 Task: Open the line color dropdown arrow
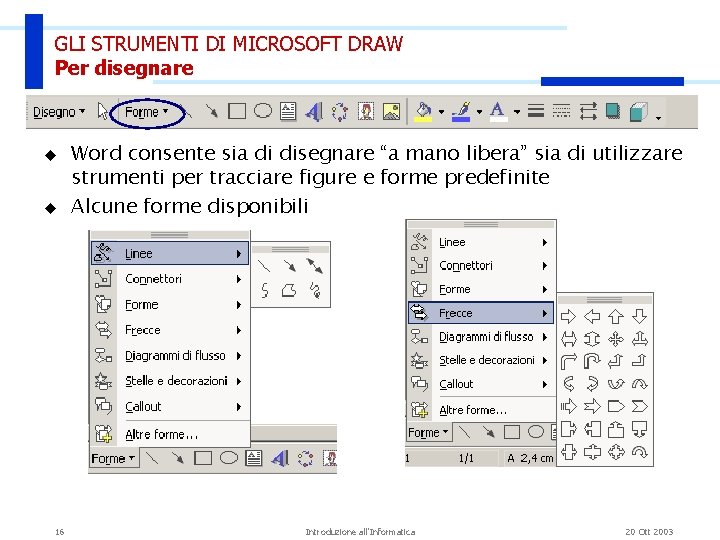tap(479, 112)
